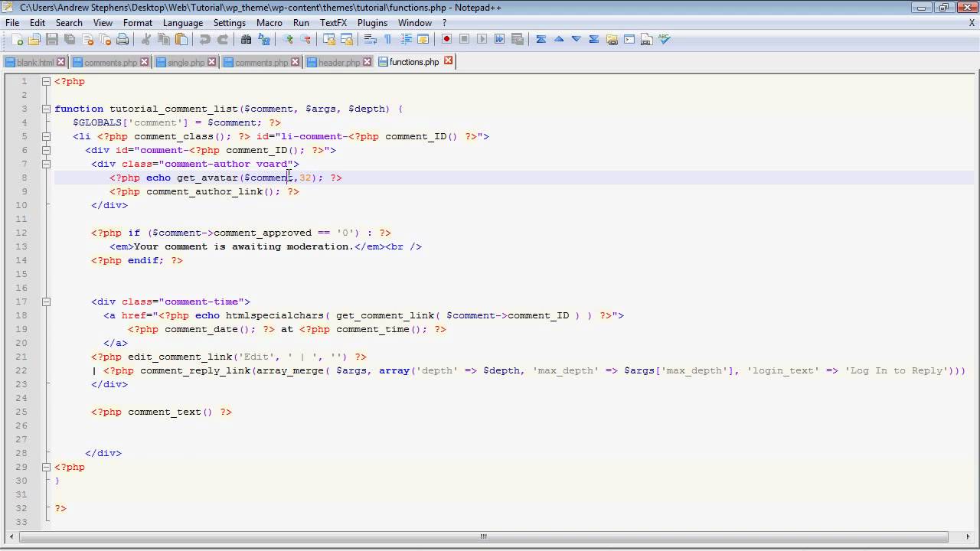
Task: Open the Plugins menu
Action: [x=372, y=23]
